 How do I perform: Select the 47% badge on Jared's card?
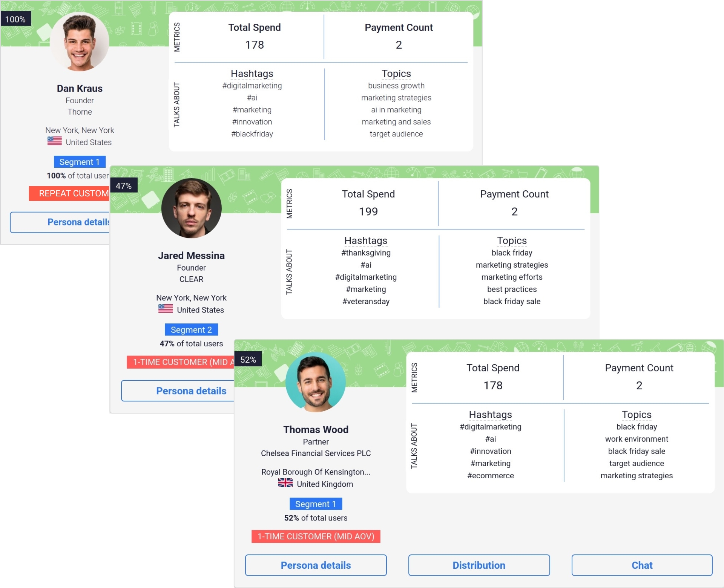pos(124,185)
